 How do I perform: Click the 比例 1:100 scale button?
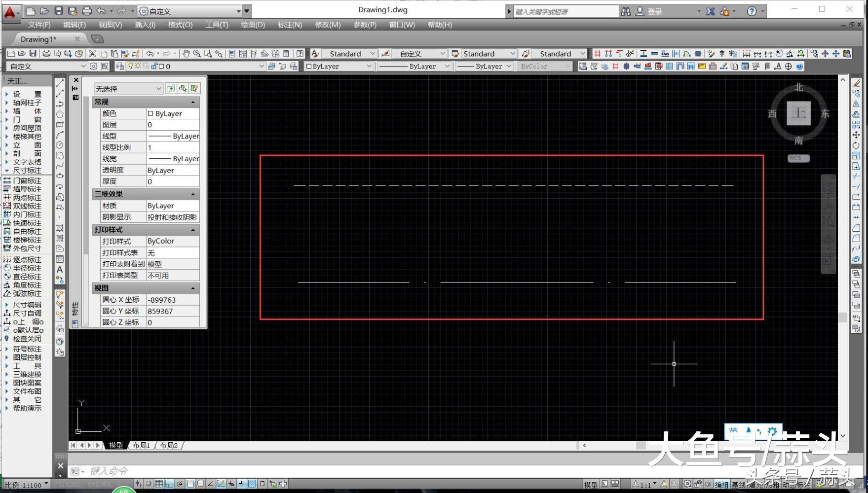tap(26, 485)
